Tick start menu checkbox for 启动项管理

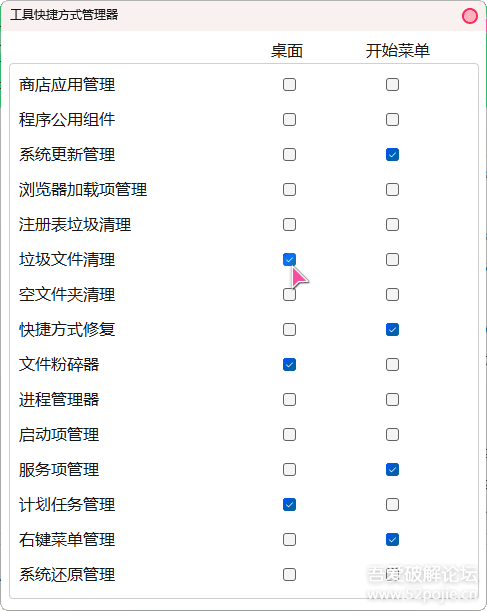(x=392, y=434)
